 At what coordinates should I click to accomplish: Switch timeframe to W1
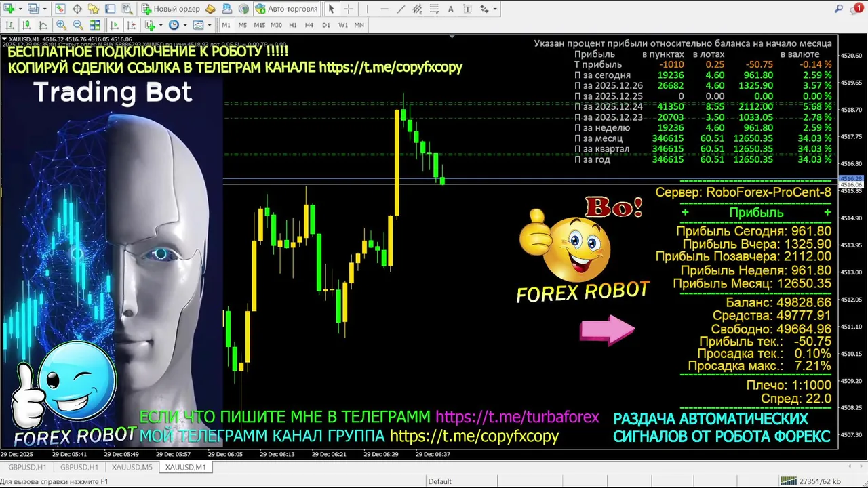[343, 25]
